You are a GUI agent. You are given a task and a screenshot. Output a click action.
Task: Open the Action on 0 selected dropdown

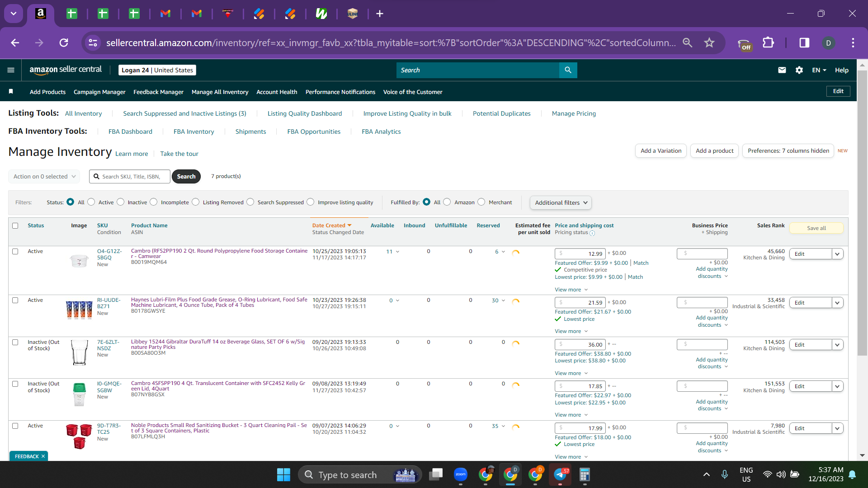44,177
